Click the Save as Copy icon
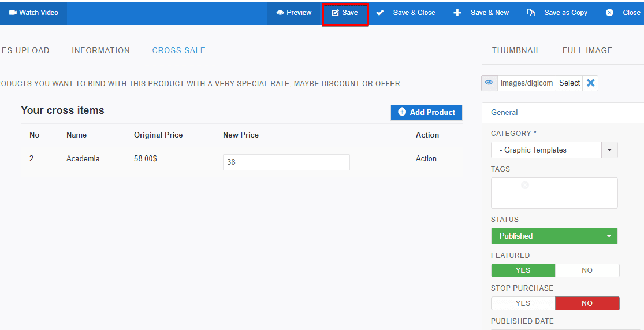 [x=531, y=13]
